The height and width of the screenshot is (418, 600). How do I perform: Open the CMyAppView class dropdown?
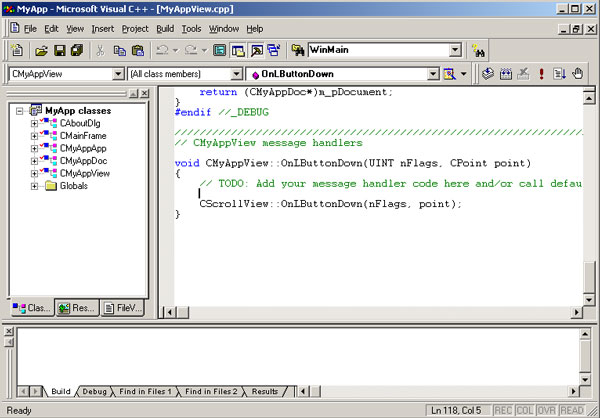pyautogui.click(x=118, y=73)
